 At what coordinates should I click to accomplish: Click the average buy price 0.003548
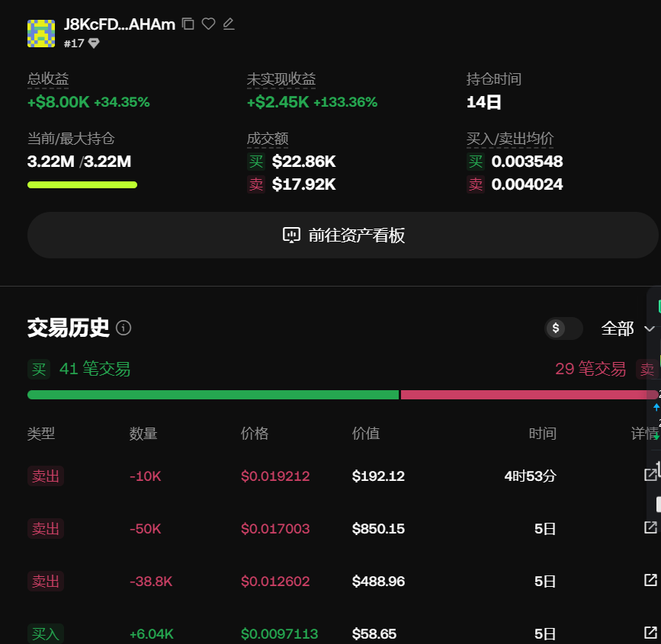tap(527, 162)
